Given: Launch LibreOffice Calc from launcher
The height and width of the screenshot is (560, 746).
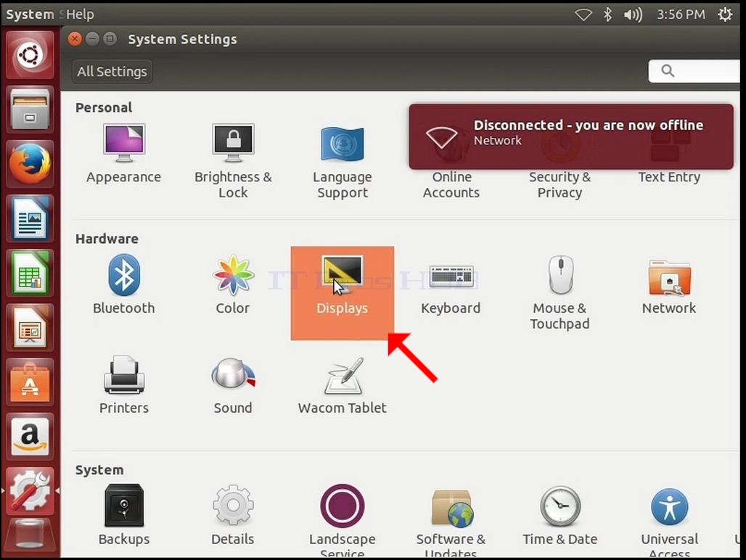Looking at the screenshot, I should click(x=30, y=273).
